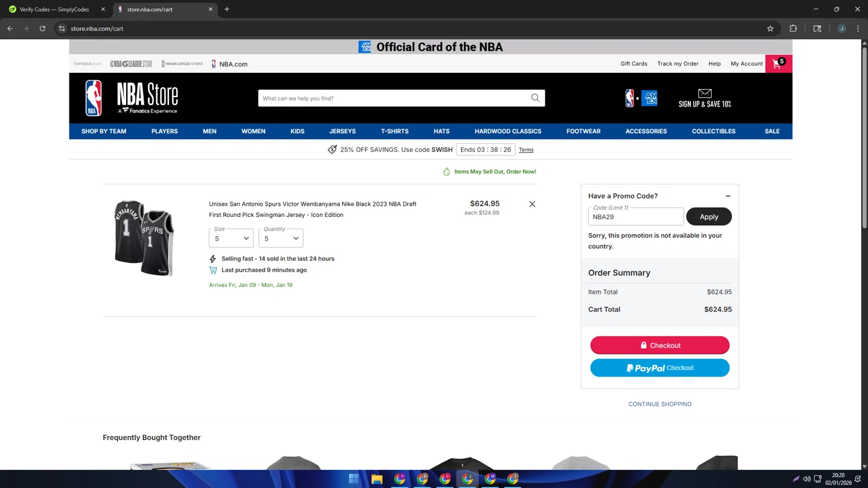The width and height of the screenshot is (868, 488).
Task: Open the Chrome profile avatar
Action: 842,28
